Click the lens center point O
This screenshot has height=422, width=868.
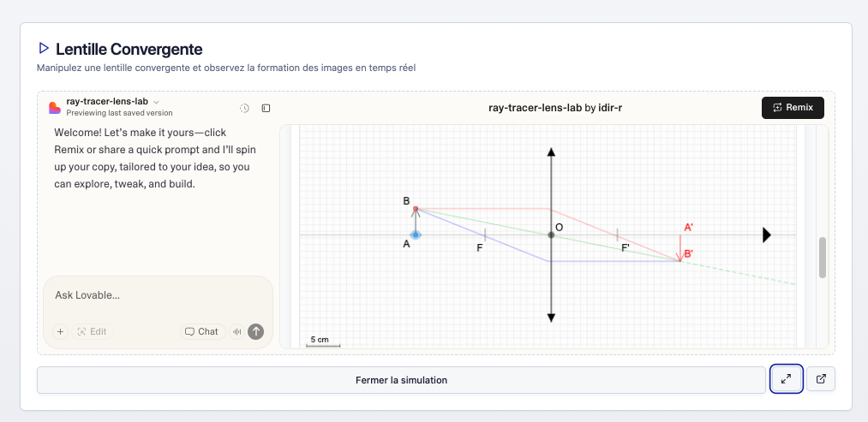[551, 235]
